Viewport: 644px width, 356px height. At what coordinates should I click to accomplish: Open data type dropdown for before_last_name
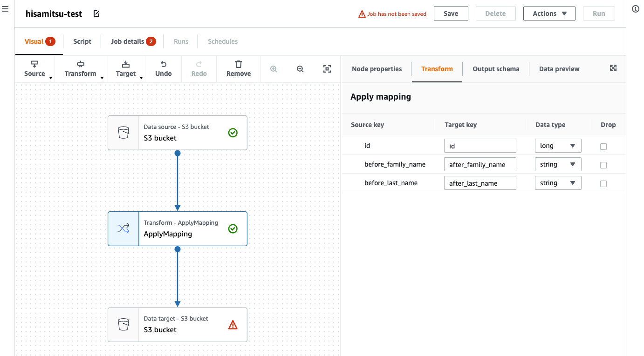pos(558,183)
